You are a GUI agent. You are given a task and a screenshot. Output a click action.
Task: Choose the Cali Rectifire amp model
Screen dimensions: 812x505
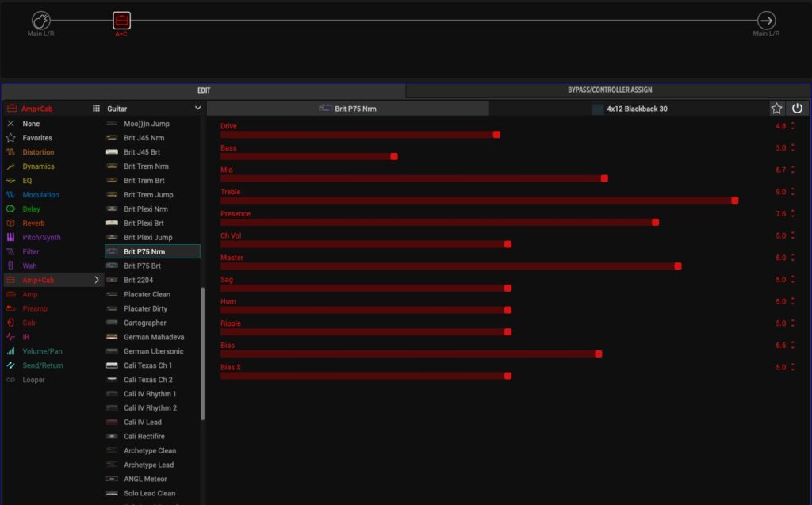pyautogui.click(x=144, y=437)
